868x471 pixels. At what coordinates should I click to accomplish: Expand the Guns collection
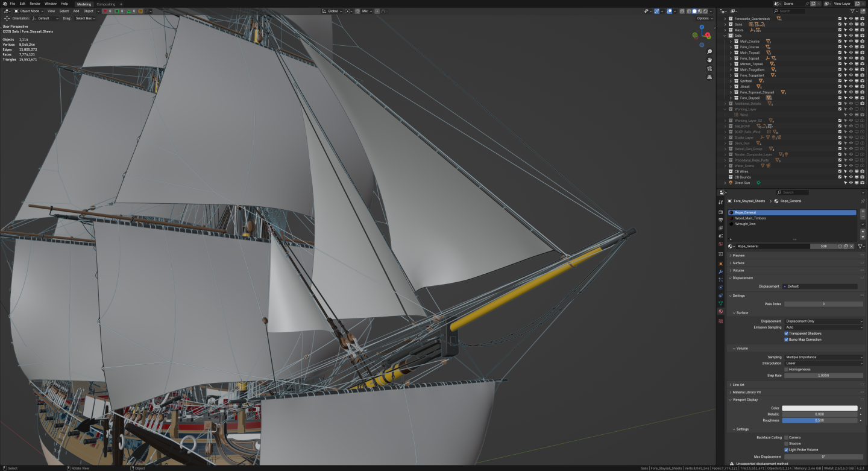pos(725,24)
